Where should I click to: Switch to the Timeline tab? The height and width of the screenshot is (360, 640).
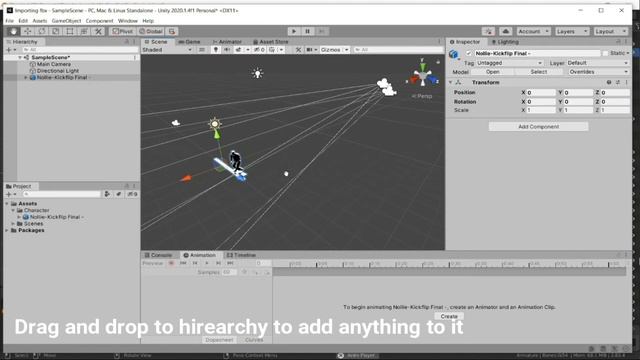coord(241,255)
